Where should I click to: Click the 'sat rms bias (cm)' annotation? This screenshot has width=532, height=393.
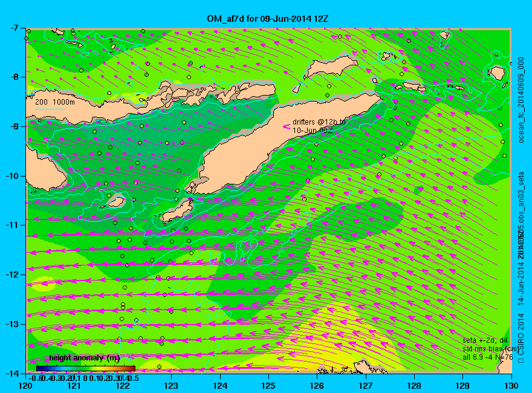coord(490,349)
